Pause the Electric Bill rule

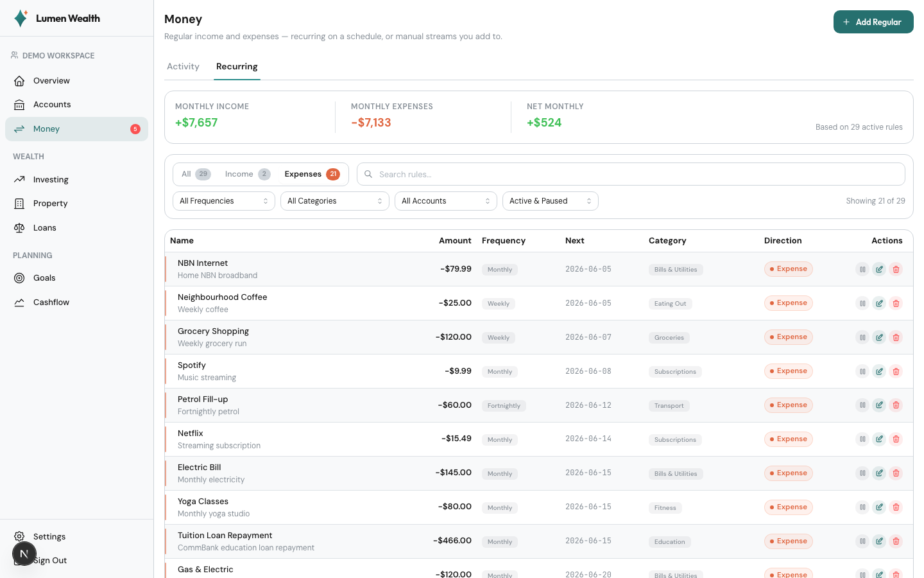[x=862, y=473]
